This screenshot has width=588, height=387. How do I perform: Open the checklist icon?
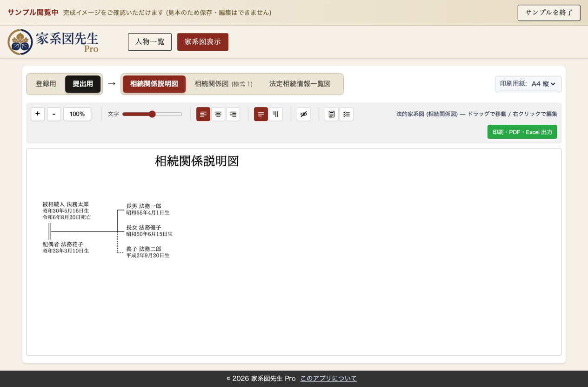(347, 114)
